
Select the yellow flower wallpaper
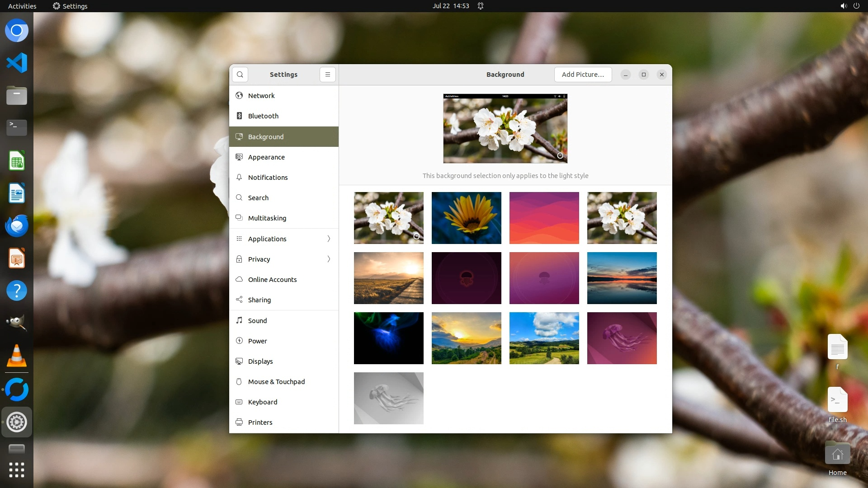point(466,218)
